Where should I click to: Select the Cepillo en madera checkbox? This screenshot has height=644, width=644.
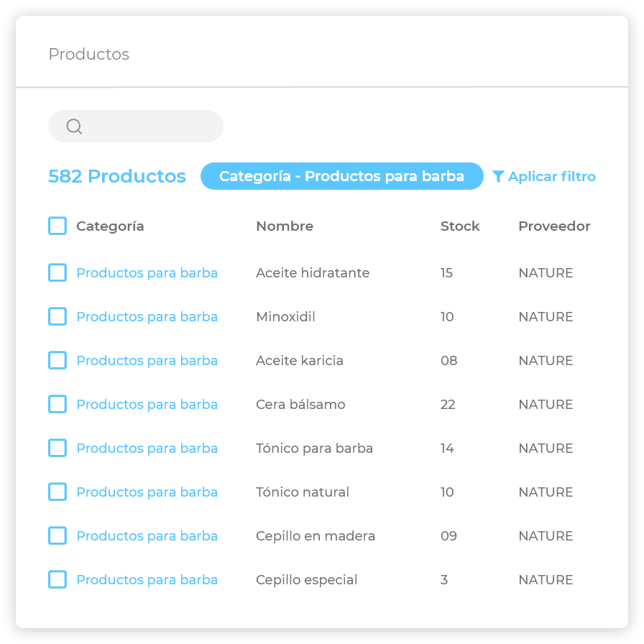tap(57, 535)
